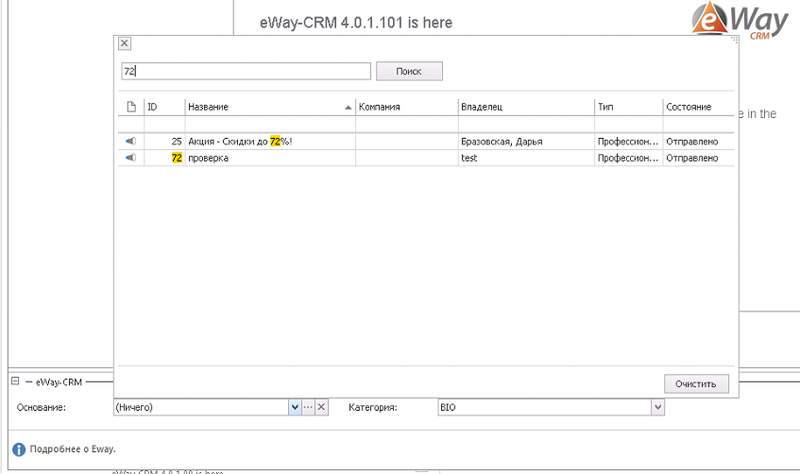Sort by the Компания column header
The width and height of the screenshot is (800, 474).
[x=407, y=107]
